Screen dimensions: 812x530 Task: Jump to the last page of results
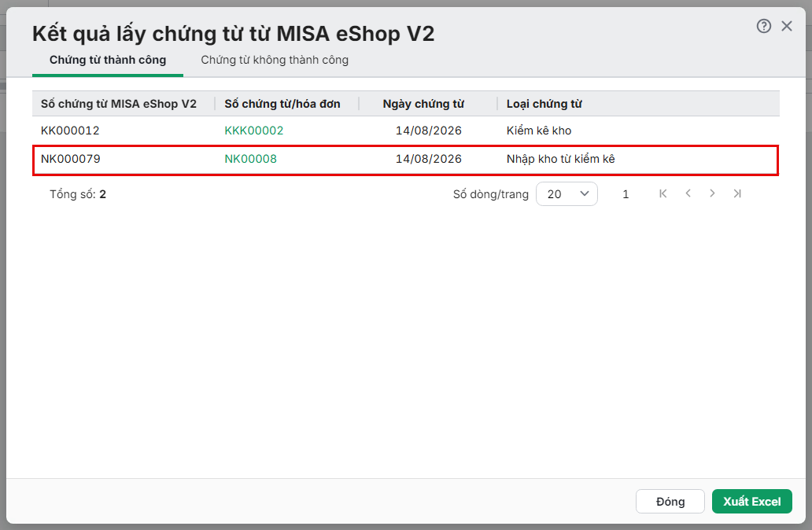[737, 193]
